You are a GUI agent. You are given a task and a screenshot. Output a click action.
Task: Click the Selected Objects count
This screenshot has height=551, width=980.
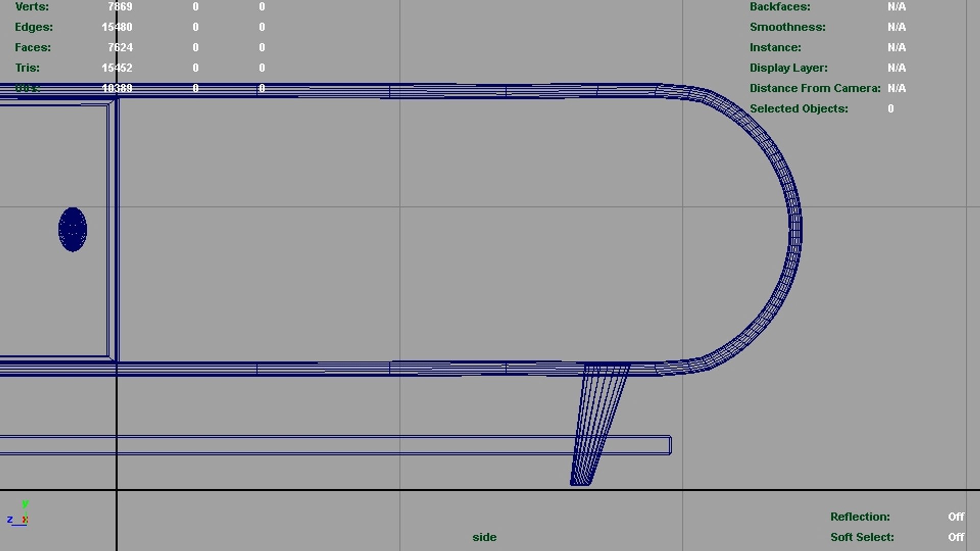click(x=890, y=109)
